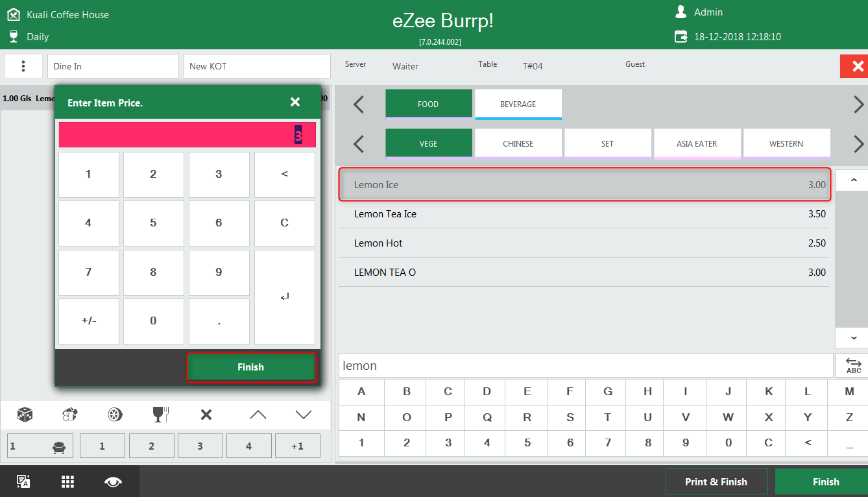Click the sofa seat button labeled 1
This screenshot has height=497, width=868.
tap(40, 446)
